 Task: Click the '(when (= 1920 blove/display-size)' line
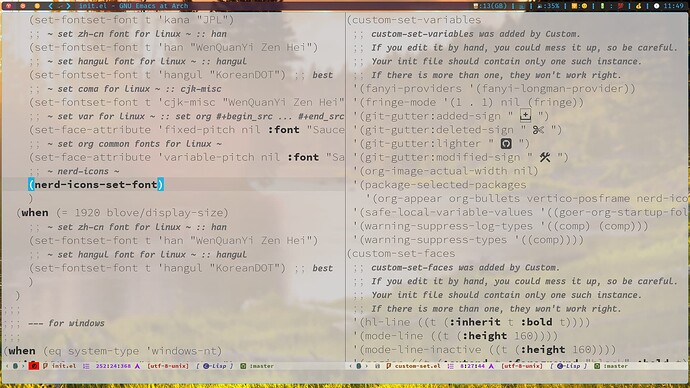coord(122,212)
